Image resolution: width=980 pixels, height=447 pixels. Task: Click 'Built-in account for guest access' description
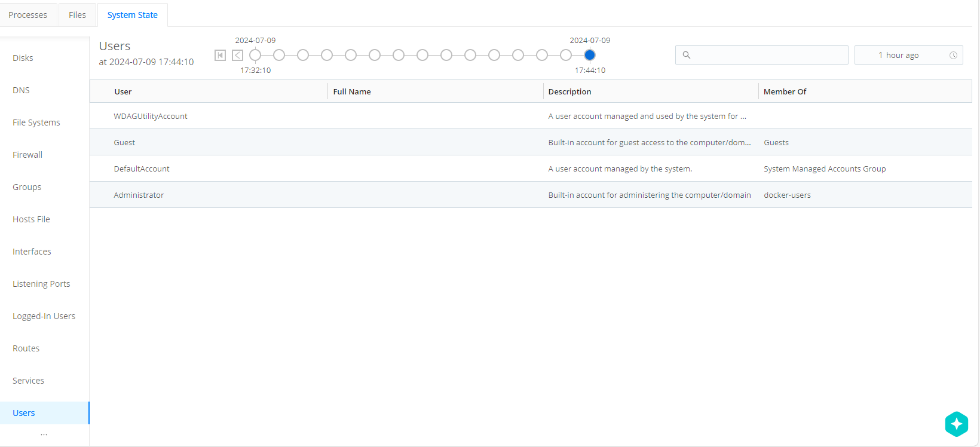point(650,142)
